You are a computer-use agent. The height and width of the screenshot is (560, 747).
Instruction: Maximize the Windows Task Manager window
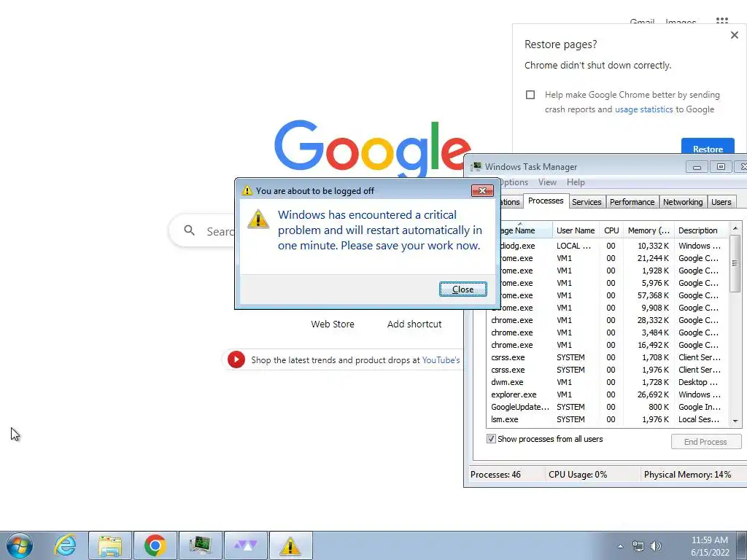point(721,167)
